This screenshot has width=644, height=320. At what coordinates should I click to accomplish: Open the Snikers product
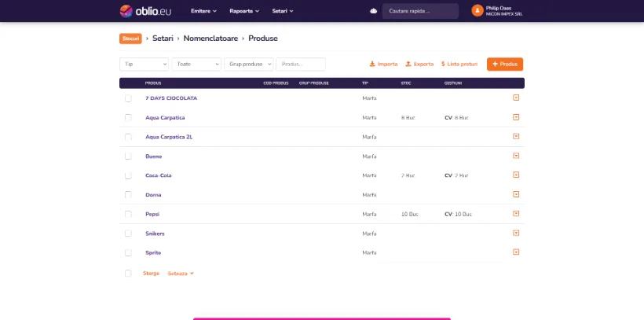coord(155,234)
